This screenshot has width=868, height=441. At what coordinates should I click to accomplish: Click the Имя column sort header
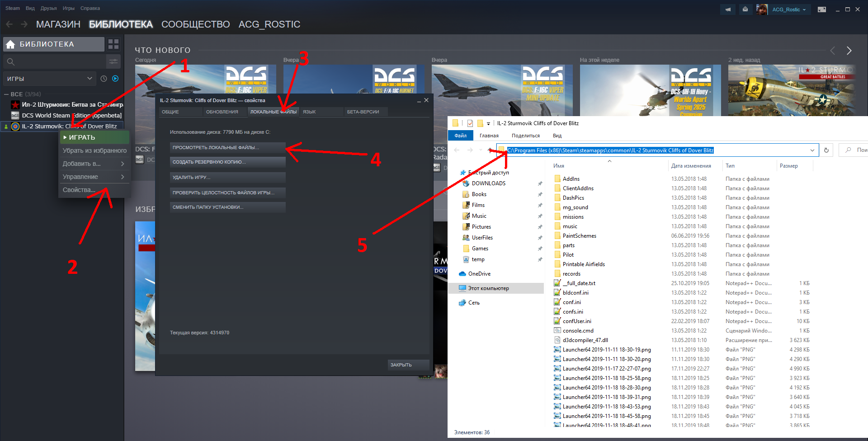[x=559, y=166]
